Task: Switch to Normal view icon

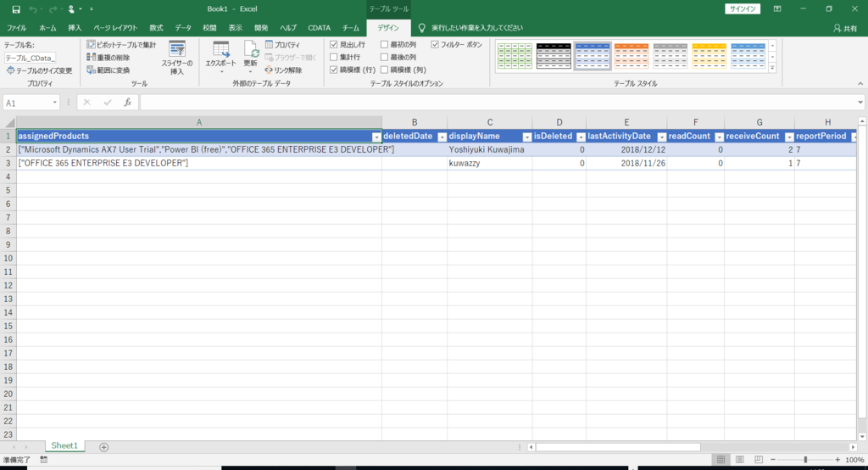Action: click(721, 460)
